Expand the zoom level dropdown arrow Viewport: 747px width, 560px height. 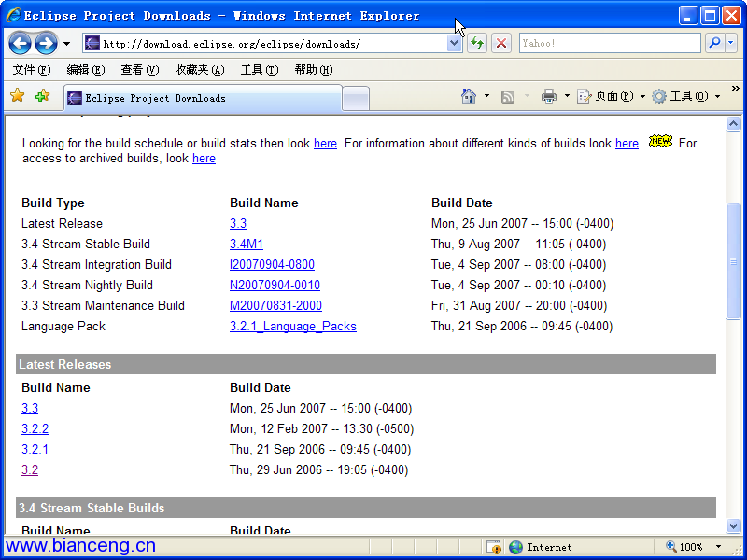click(718, 547)
